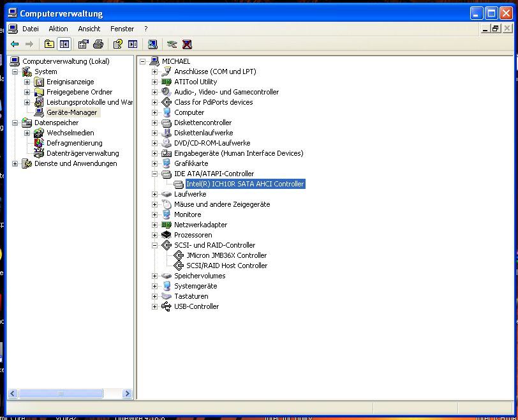The image size is (518, 420).
Task: Click the USB-Controller icon
Action: coord(166,306)
